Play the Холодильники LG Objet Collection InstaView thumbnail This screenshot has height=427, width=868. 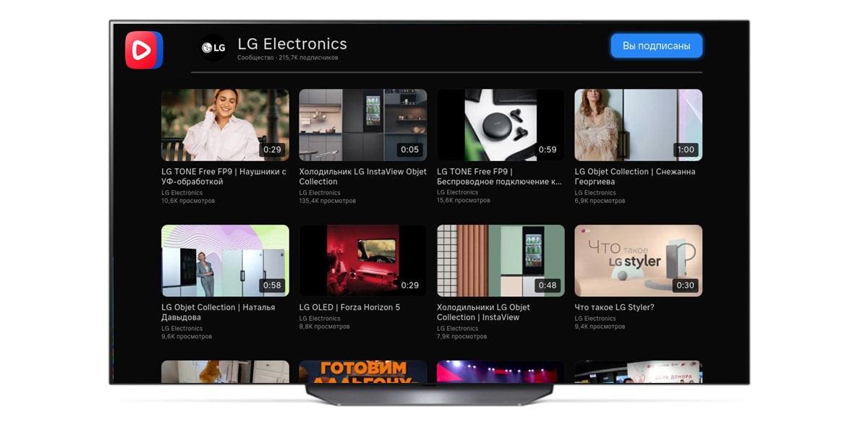point(501,261)
